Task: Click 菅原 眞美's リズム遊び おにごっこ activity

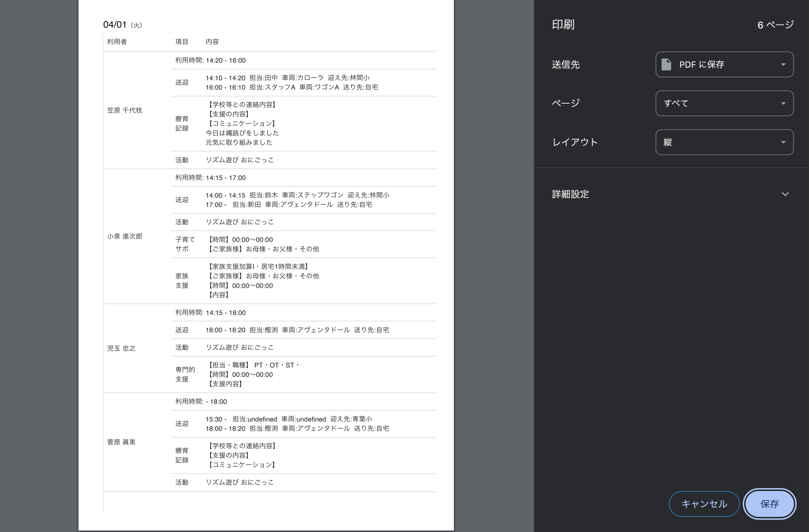Action: click(x=240, y=482)
